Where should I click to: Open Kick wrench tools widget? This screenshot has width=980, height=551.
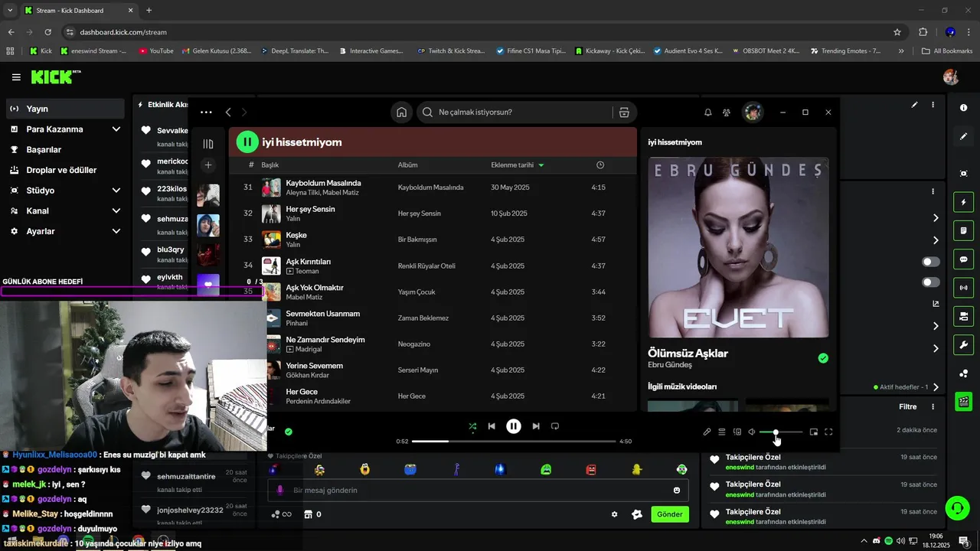(x=963, y=345)
